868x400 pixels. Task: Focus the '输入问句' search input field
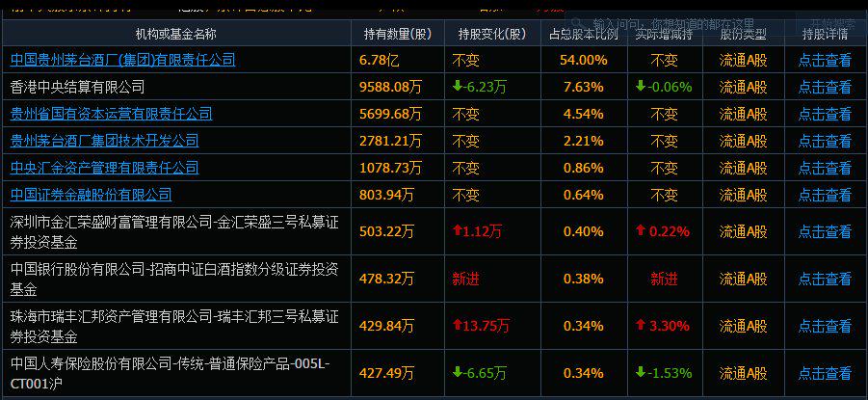680,23
